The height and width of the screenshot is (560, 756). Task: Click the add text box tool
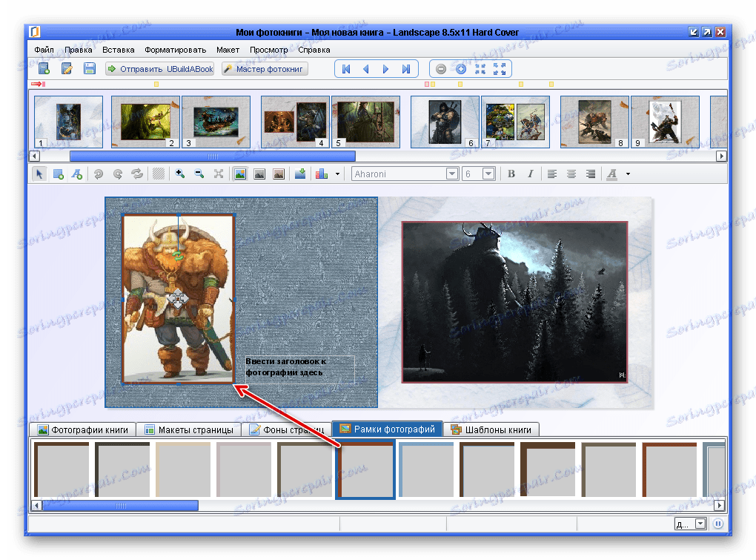pyautogui.click(x=77, y=174)
